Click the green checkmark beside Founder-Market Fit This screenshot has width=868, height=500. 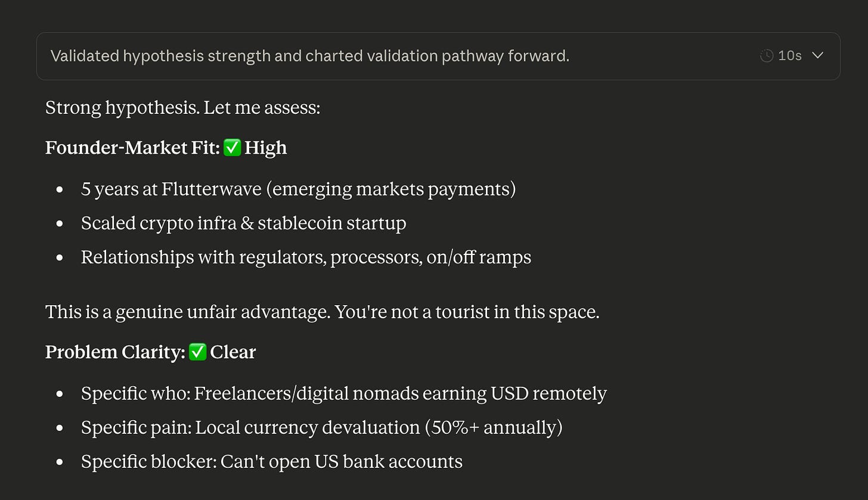point(232,148)
